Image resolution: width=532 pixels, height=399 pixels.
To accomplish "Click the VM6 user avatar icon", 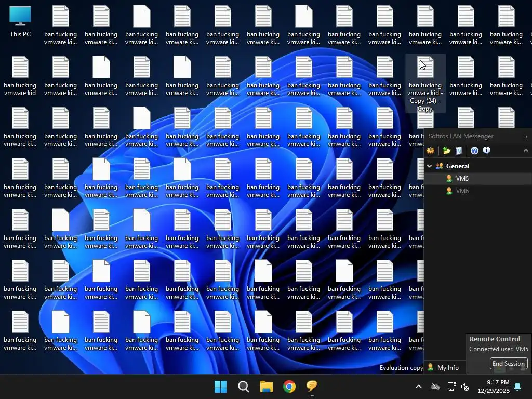I will pos(449,191).
